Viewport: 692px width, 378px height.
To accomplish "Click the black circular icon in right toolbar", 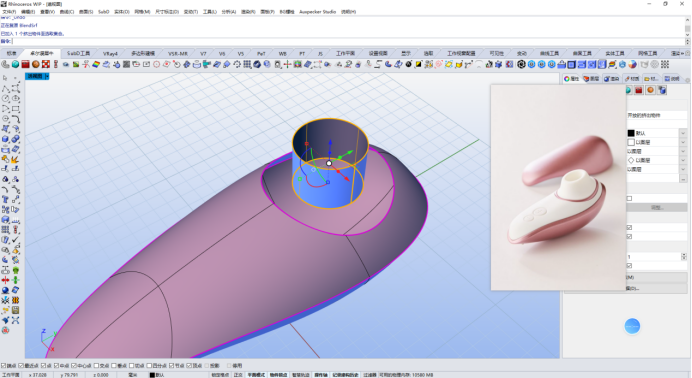I will [x=521, y=64].
